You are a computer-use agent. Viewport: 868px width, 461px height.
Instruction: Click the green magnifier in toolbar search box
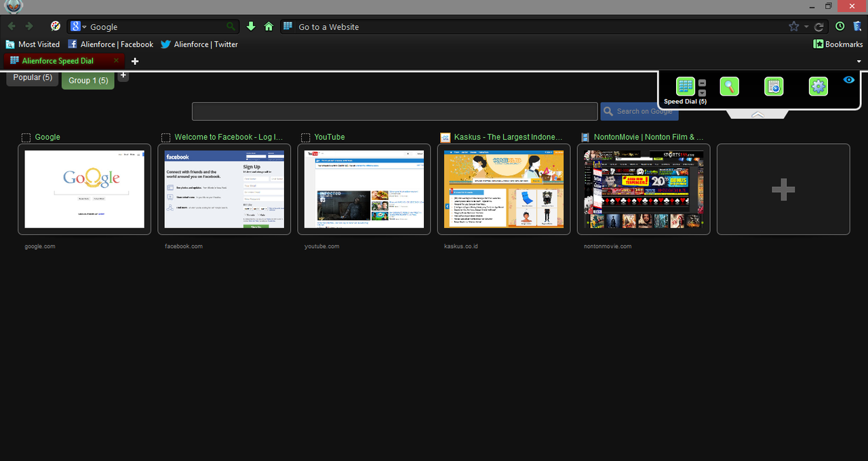tap(231, 26)
